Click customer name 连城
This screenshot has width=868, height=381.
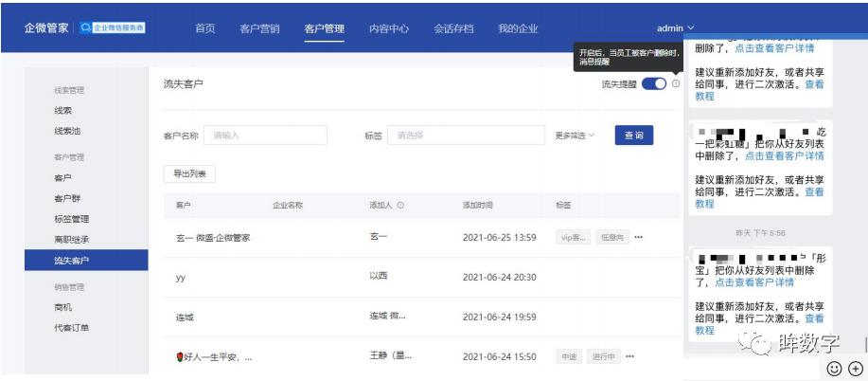(185, 317)
